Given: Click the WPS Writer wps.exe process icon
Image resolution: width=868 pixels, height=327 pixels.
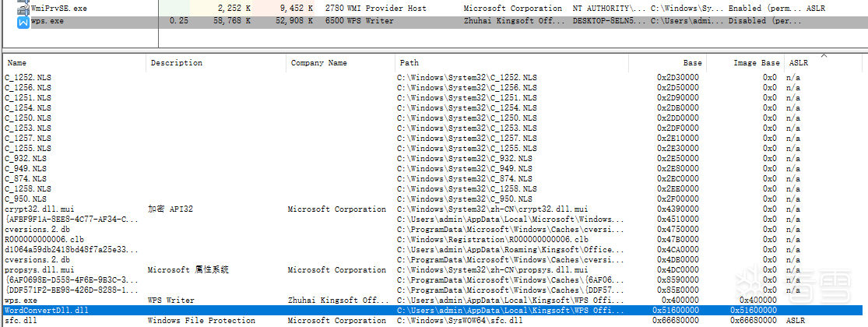Looking at the screenshot, I should pyautogui.click(x=23, y=21).
